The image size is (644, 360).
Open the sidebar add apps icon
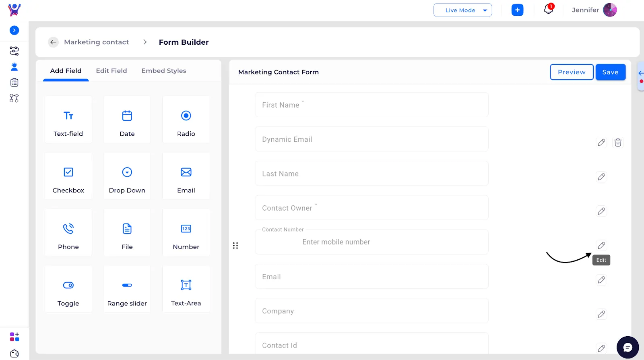14,337
